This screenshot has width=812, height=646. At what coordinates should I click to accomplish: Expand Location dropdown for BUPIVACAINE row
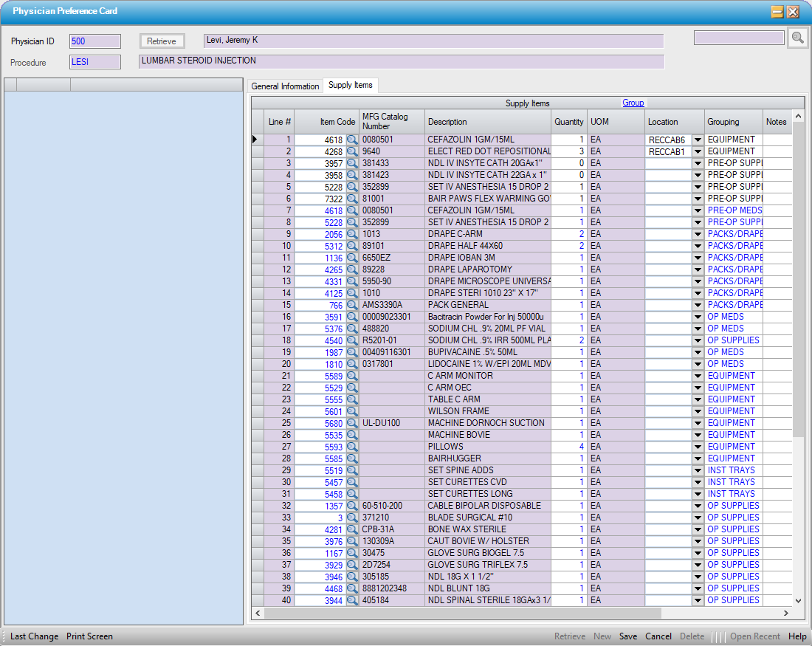tap(697, 352)
